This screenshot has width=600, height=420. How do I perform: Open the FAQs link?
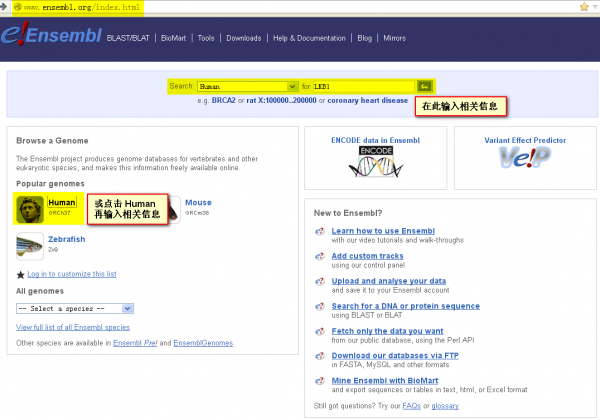tap(411, 406)
